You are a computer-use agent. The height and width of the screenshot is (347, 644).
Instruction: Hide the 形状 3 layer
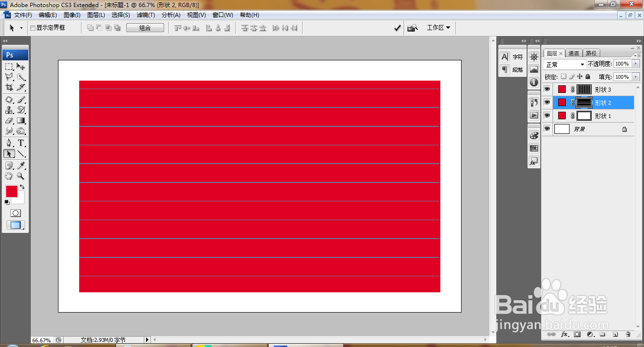tap(547, 89)
